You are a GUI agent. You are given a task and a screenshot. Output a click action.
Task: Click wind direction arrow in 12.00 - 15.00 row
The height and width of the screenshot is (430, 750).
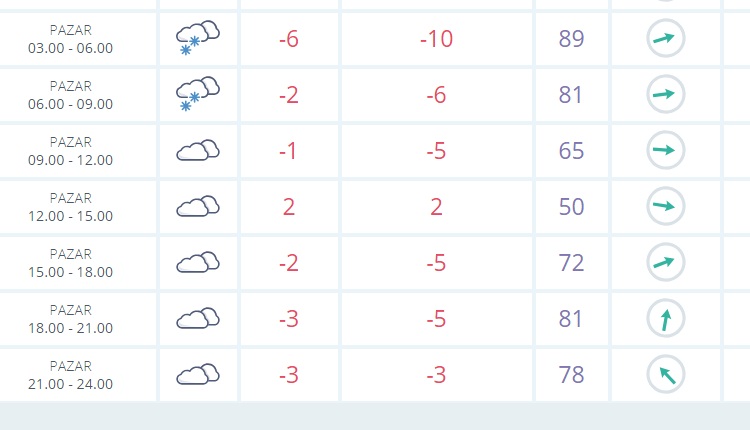pos(665,206)
